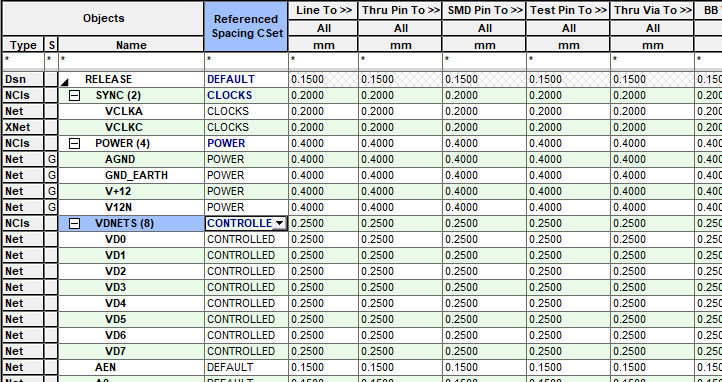Click the Thru Pin To value for POWER class
722x382 pixels.
coord(400,144)
